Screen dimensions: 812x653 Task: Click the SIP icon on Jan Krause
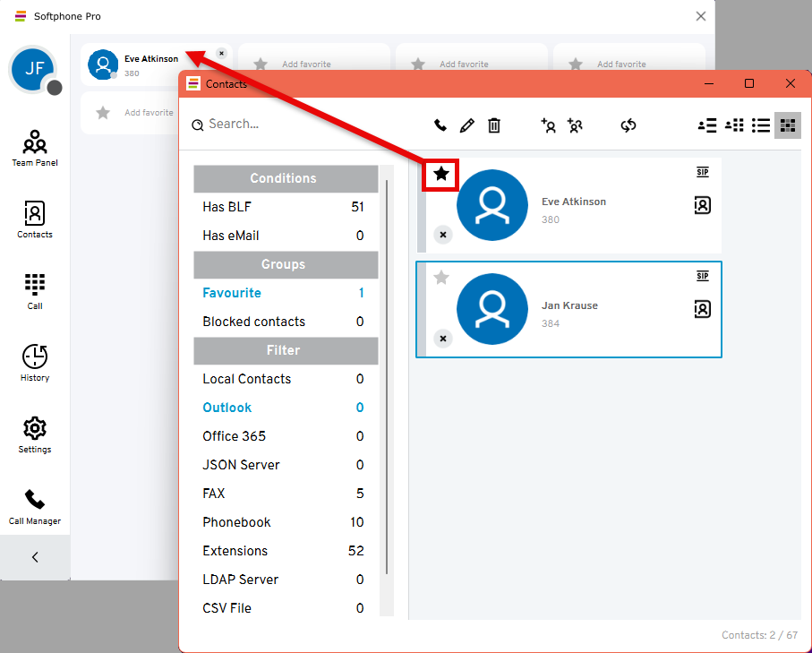coord(703,277)
